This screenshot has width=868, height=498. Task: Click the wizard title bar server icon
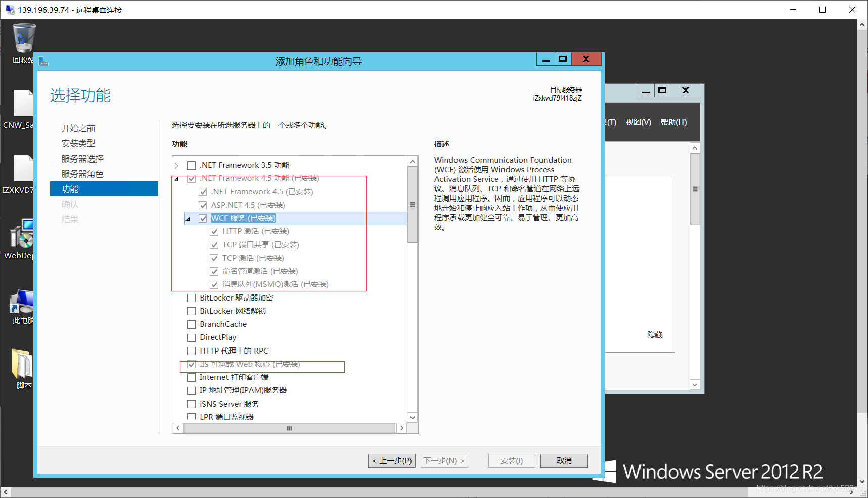click(43, 61)
